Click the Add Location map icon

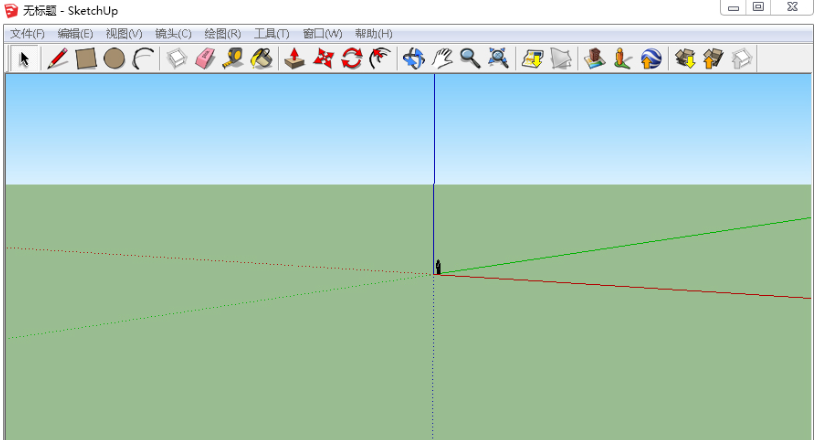click(532, 58)
